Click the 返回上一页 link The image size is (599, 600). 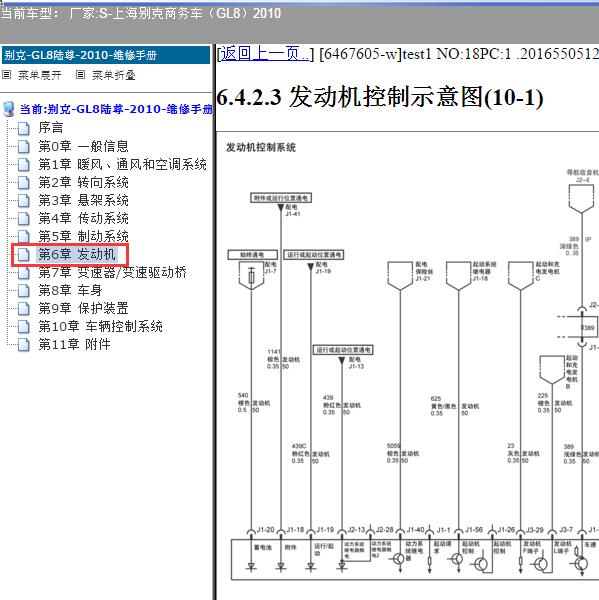(x=264, y=54)
